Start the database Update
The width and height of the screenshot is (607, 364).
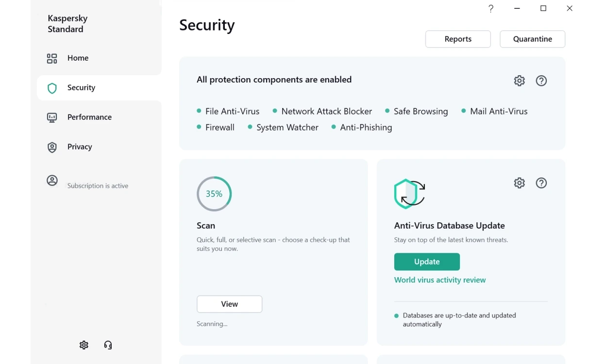pos(427,262)
